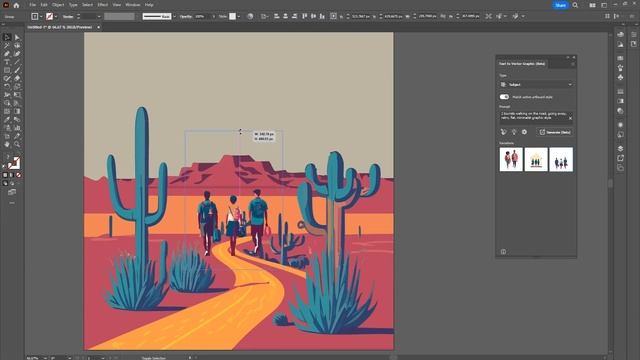Set paint mode to None

tap(18, 175)
